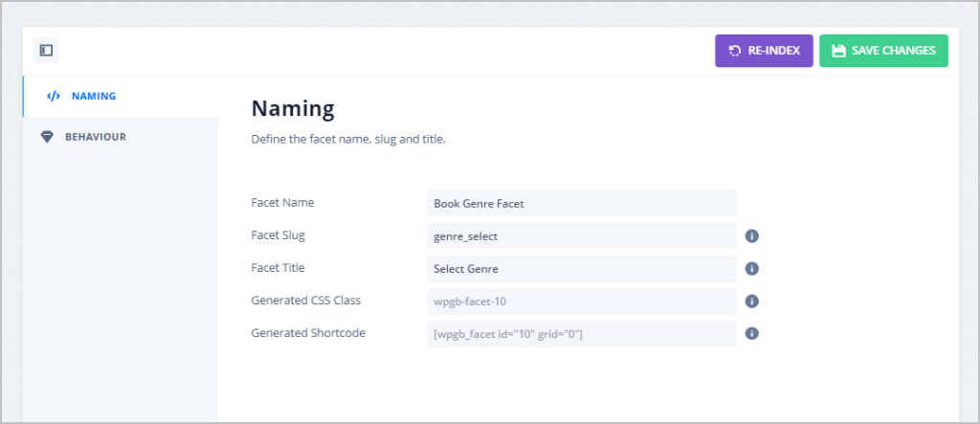Click the Facet Slug input field
Screen dimensions: 980x424
point(582,235)
